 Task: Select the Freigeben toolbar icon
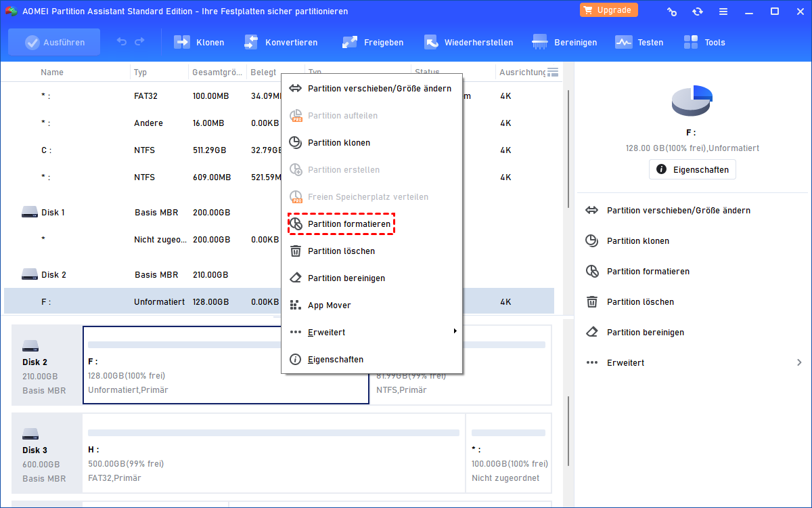pos(349,42)
